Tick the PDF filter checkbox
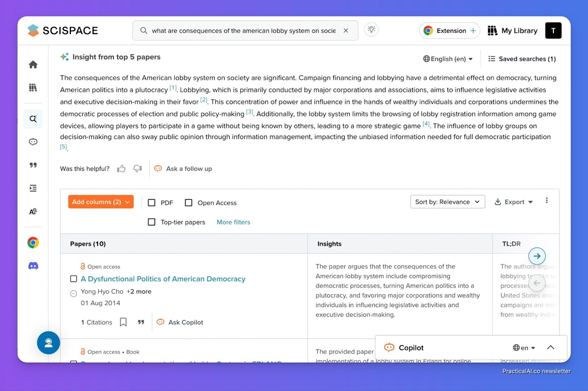This screenshot has width=588, height=391. [151, 203]
